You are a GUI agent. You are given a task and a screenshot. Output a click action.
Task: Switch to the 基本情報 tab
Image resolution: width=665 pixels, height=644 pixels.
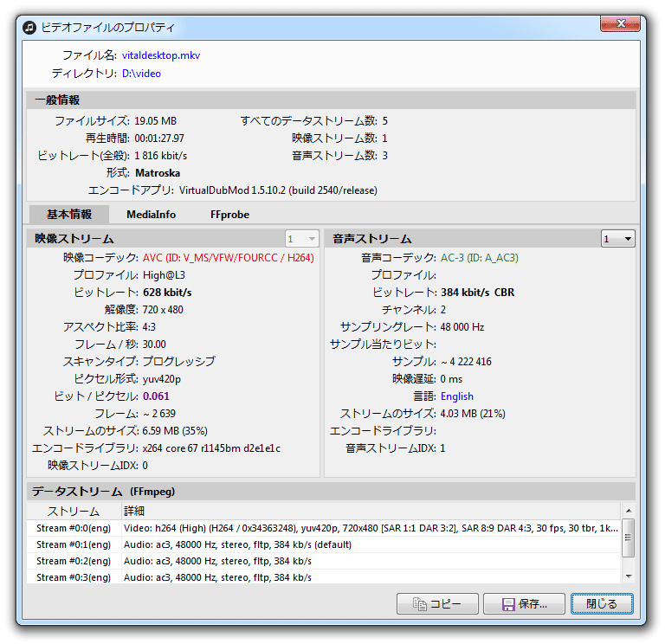pyautogui.click(x=69, y=215)
